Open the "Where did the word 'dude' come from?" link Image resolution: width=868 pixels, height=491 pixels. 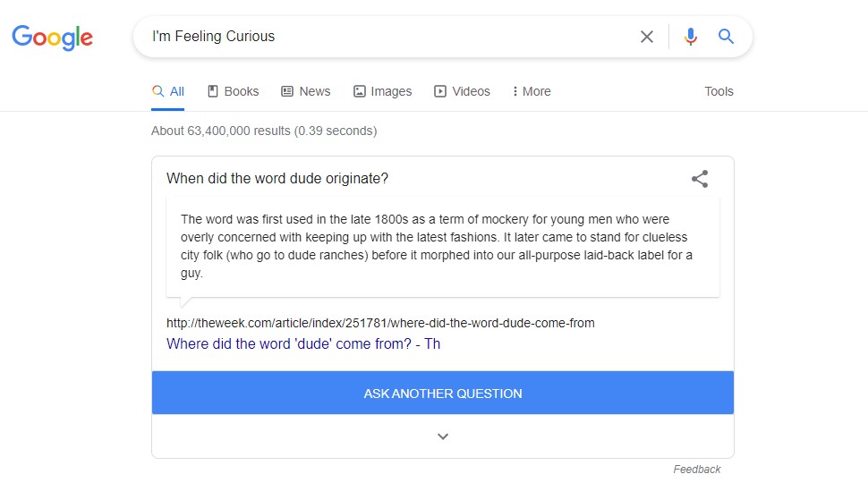click(303, 343)
